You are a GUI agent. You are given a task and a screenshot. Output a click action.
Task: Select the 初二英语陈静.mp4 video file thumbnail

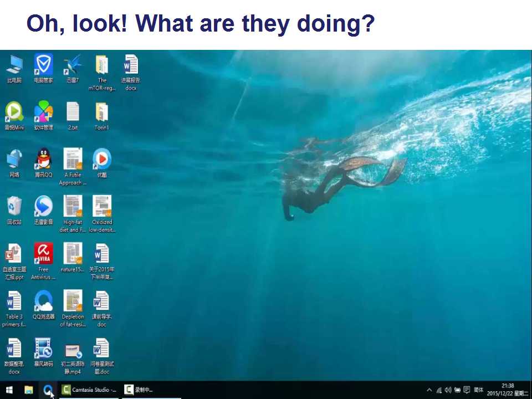tap(73, 351)
